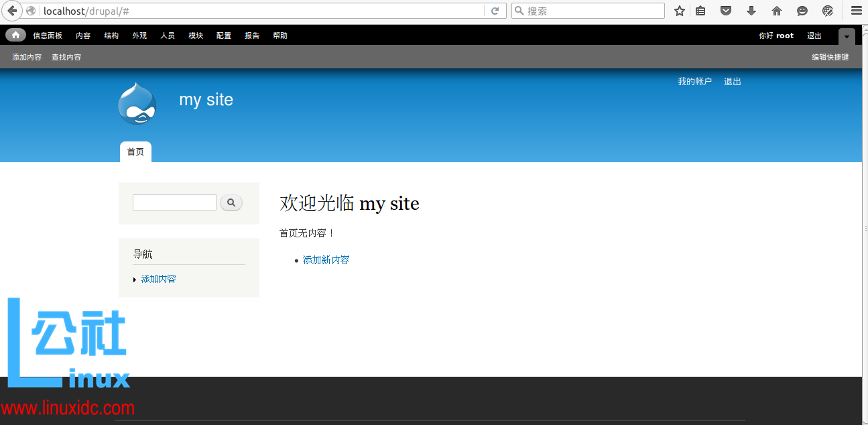
Task: Open the Firefox hamburger menu
Action: point(856,11)
